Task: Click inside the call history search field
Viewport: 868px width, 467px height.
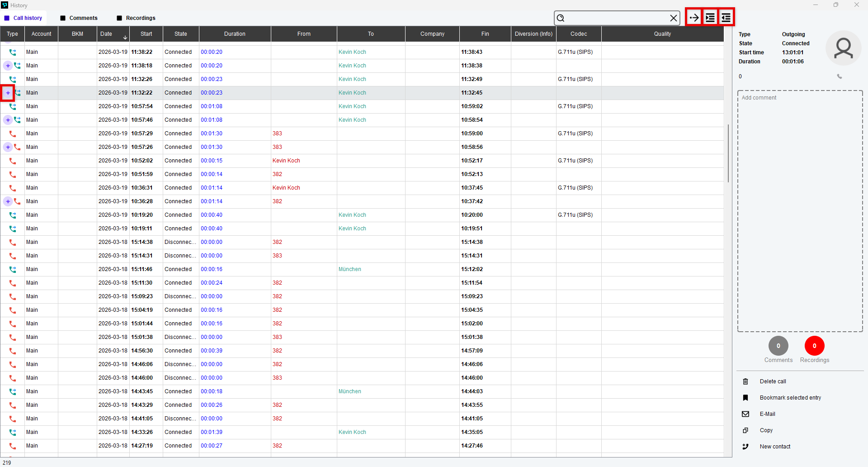Action: [617, 18]
